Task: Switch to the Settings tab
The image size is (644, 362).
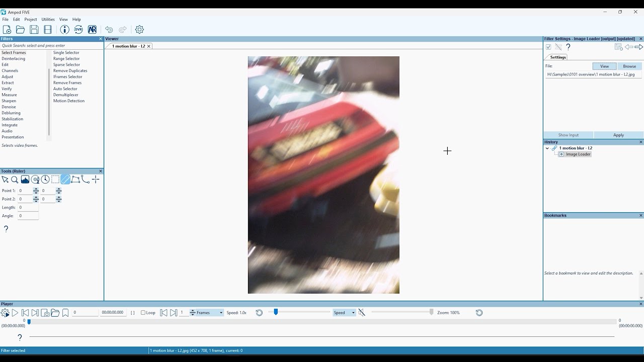Action: pos(558,57)
